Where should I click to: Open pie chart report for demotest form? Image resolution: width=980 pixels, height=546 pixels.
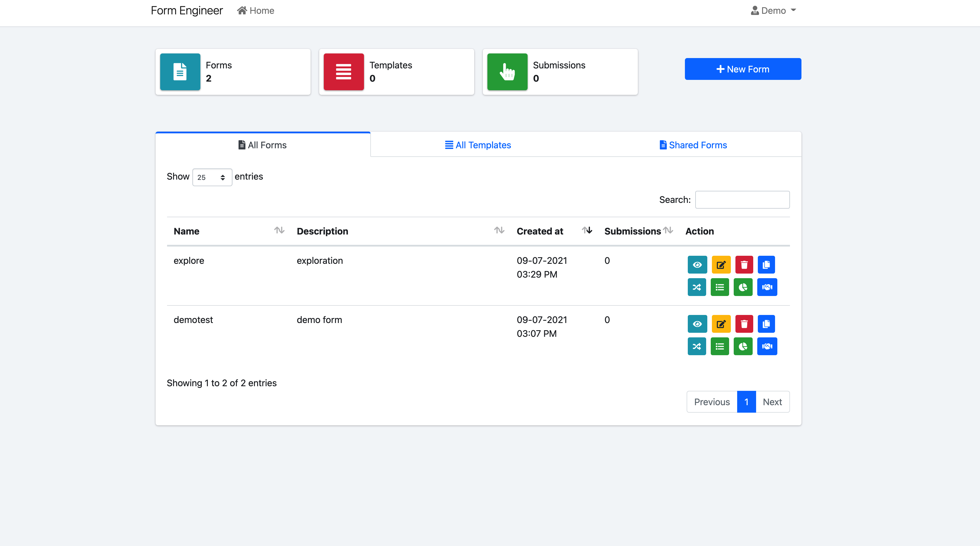[743, 347]
